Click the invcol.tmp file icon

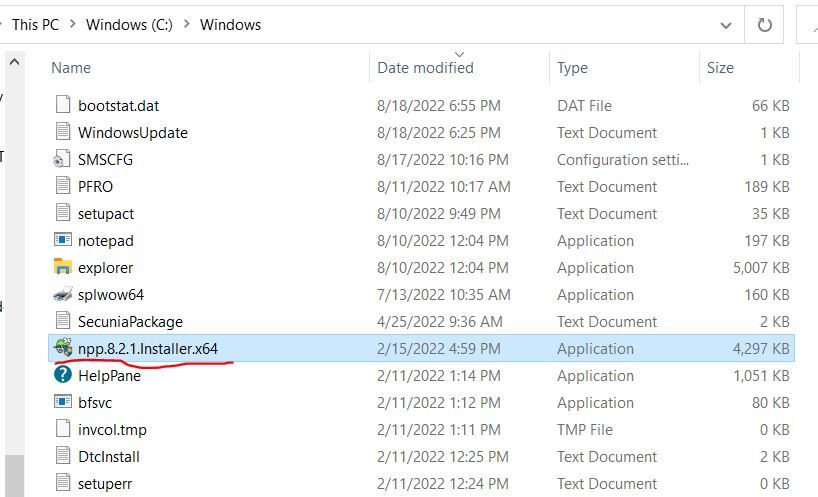63,429
